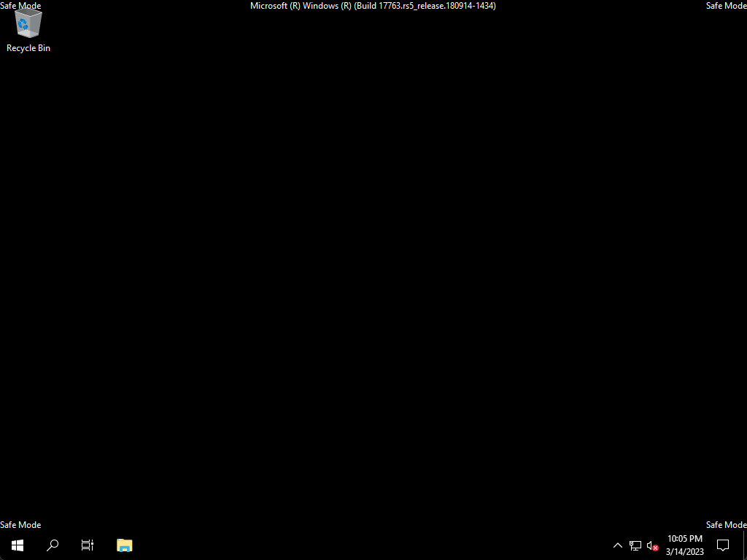Launch File Explorer from taskbar
The height and width of the screenshot is (560, 747).
pyautogui.click(x=124, y=545)
